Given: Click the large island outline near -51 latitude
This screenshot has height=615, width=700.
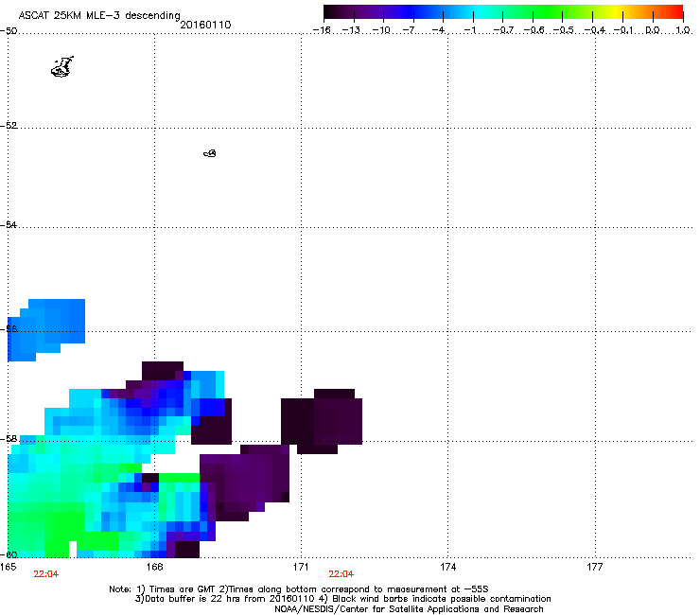Looking at the screenshot, I should [x=62, y=67].
